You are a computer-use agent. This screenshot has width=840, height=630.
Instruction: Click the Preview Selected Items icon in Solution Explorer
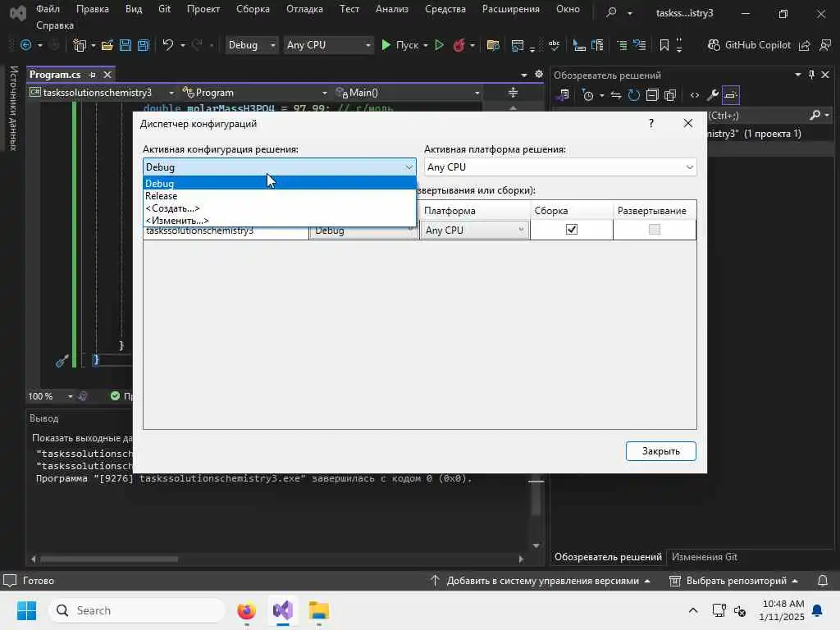tap(731, 95)
